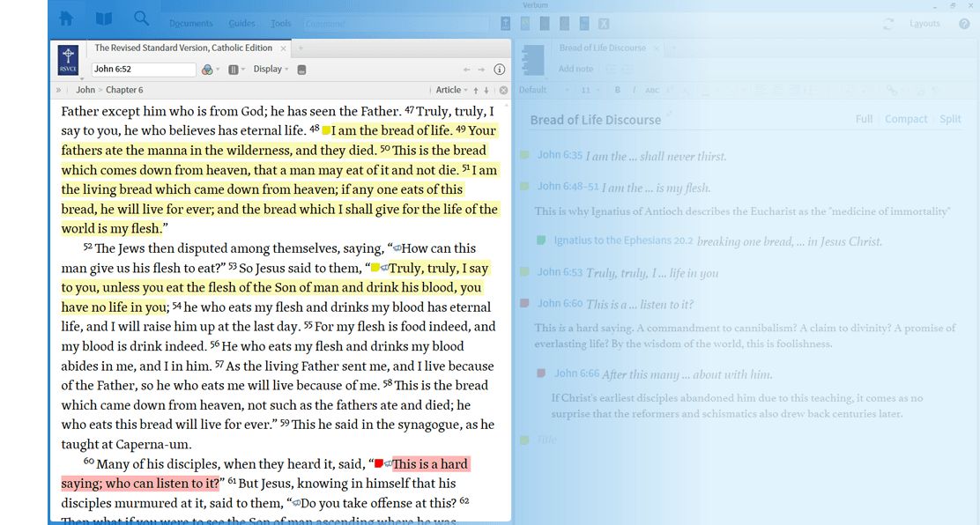The height and width of the screenshot is (525, 980).
Task: Click the X shortcut icon in top bar
Action: pos(604,24)
